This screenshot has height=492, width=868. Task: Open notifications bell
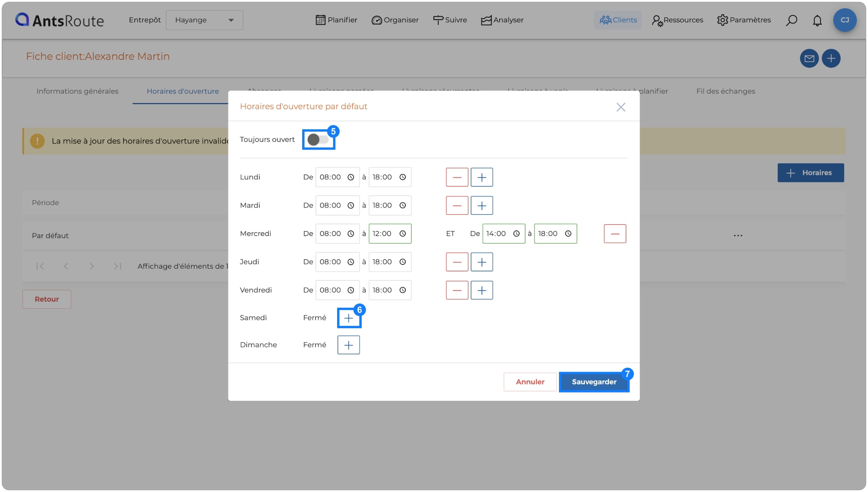click(817, 20)
